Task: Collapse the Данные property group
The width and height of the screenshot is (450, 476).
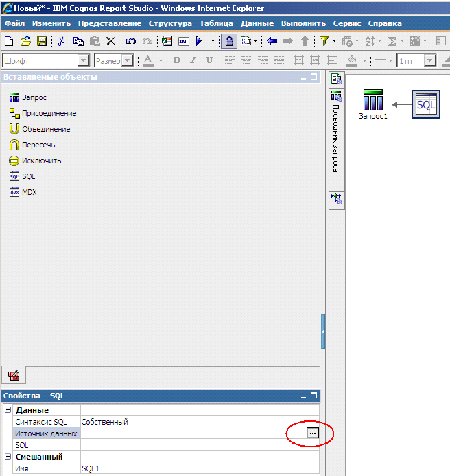Action: (8, 410)
